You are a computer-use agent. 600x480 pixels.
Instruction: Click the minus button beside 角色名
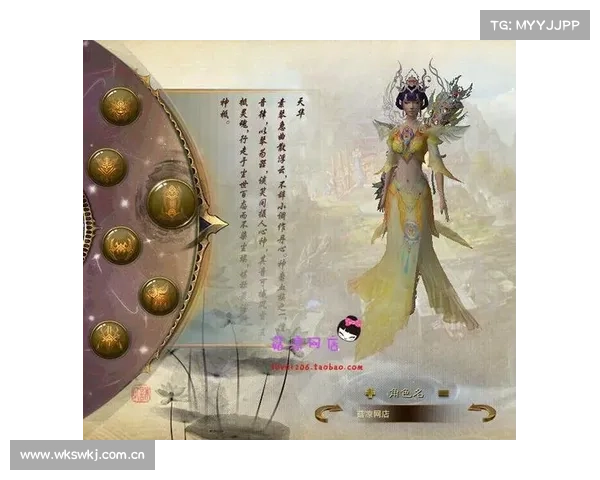click(443, 393)
